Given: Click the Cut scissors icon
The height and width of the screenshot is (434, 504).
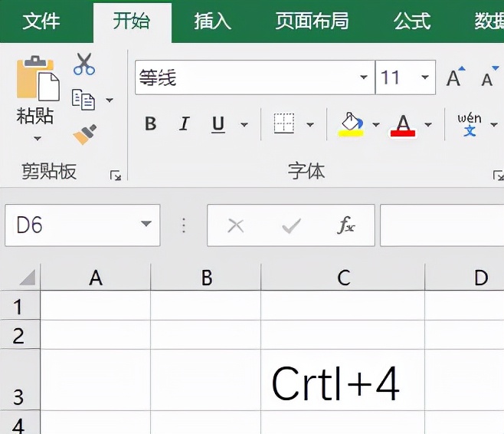Looking at the screenshot, I should pyautogui.click(x=84, y=64).
